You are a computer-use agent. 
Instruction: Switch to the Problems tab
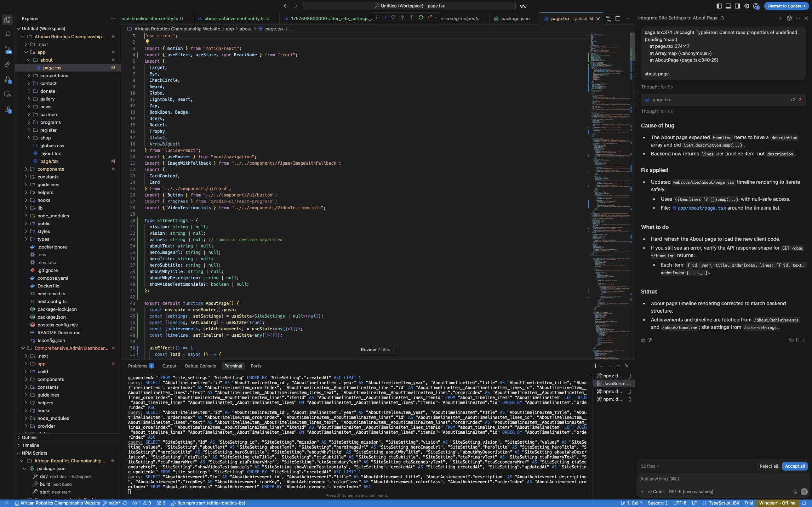pos(138,366)
